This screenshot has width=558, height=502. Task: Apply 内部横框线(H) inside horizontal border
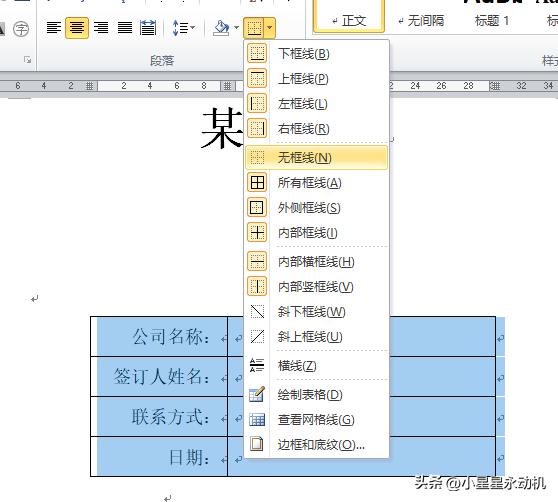(x=317, y=262)
